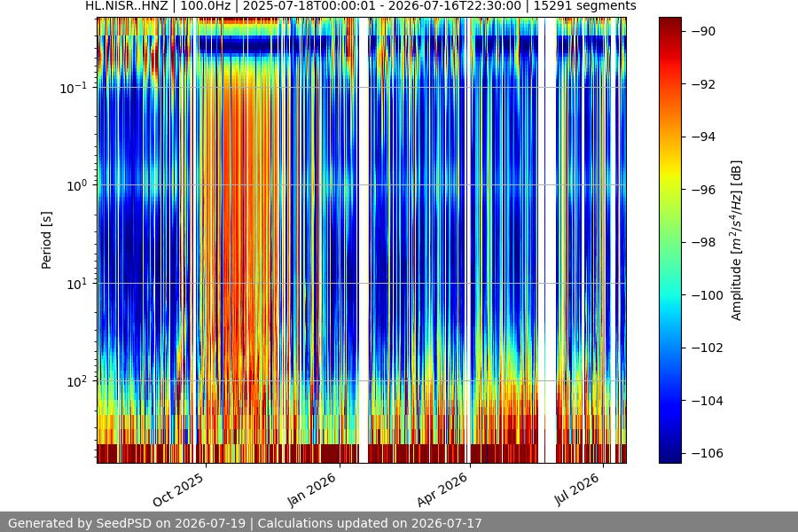Click the −90 colorbar tick label
The image size is (798, 532).
click(x=703, y=31)
